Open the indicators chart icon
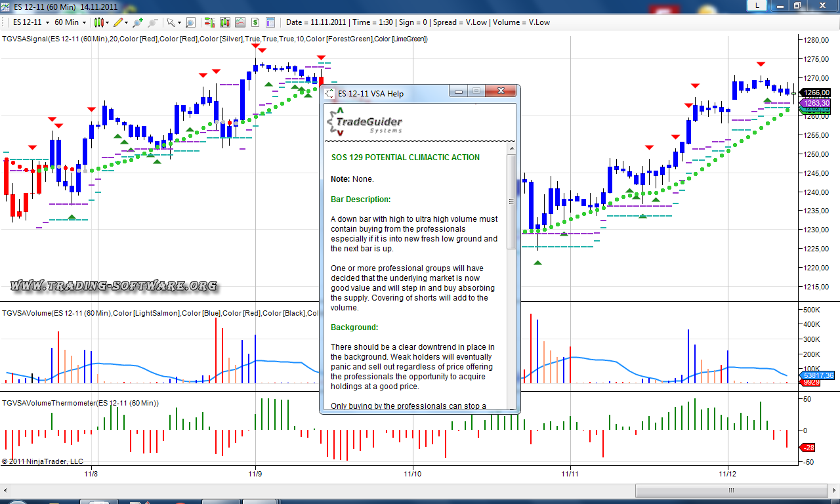Viewport: 840px width, 504px height. tap(240, 22)
